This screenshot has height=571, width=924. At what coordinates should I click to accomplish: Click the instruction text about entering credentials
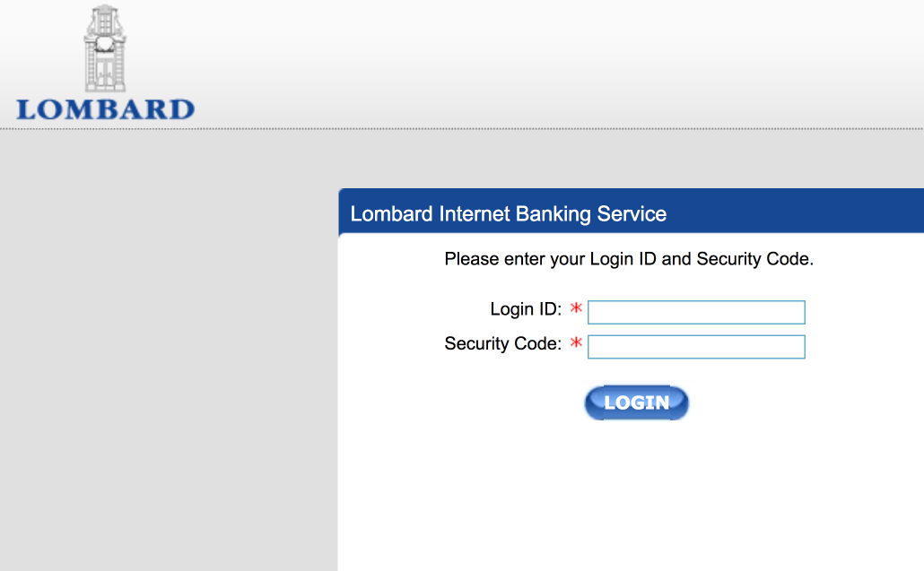tap(628, 259)
